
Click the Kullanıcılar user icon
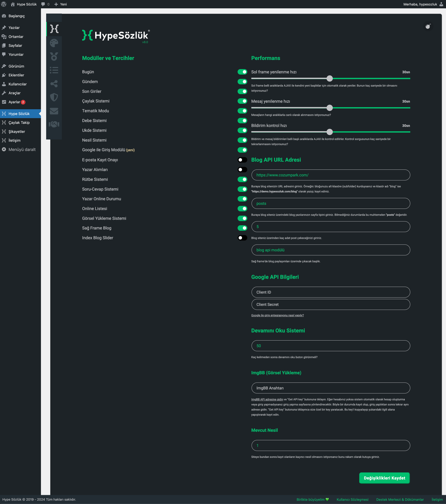coord(4,84)
